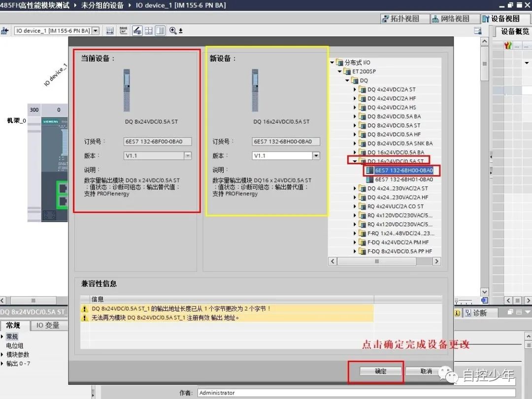Select order number 6ES7 132-6BH01-0BA0 in tree
This screenshot has height=399, width=532.
click(x=404, y=180)
